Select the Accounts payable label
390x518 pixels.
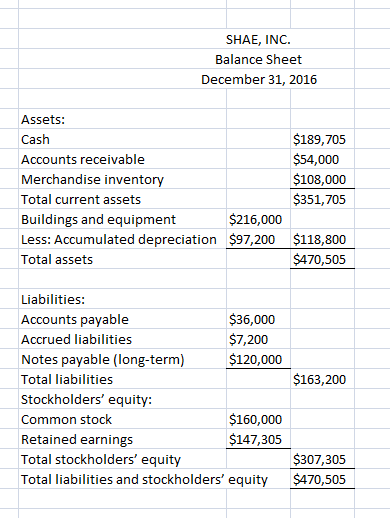click(75, 319)
